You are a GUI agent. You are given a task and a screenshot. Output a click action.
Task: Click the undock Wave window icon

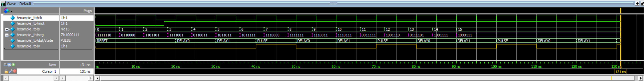pyautogui.click(x=642, y=4)
